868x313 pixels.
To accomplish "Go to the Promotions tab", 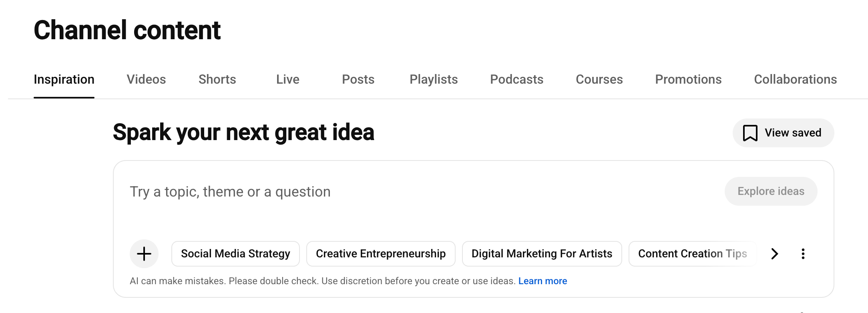I will pyautogui.click(x=688, y=79).
